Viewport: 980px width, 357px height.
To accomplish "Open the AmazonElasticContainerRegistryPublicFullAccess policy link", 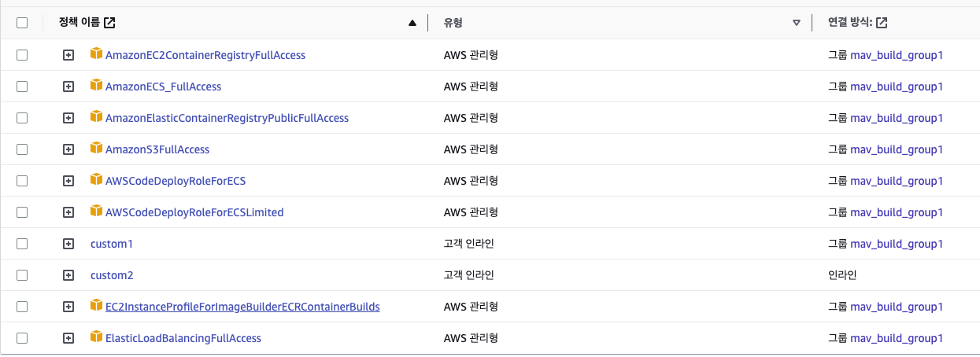I will pyautogui.click(x=227, y=118).
